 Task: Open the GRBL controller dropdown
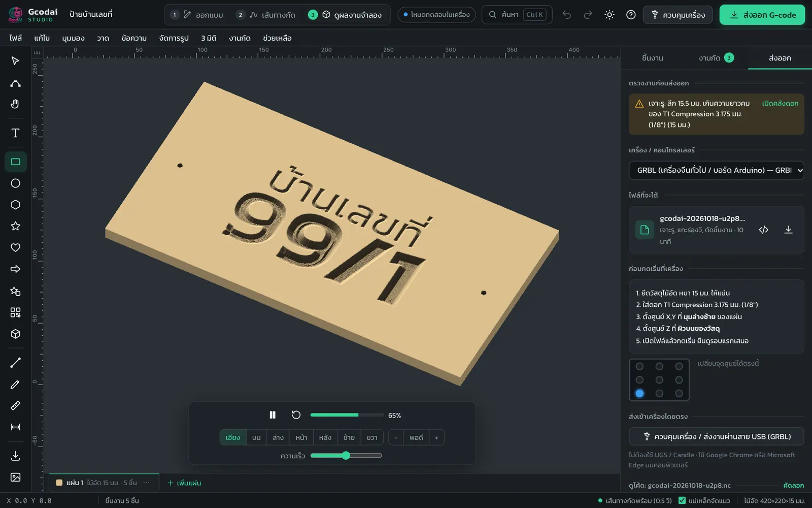coord(716,170)
